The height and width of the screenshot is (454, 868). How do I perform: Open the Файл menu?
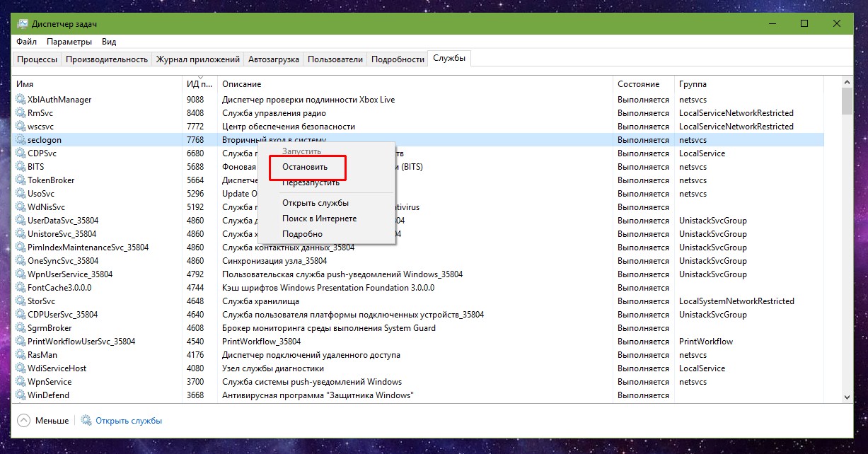tap(26, 42)
